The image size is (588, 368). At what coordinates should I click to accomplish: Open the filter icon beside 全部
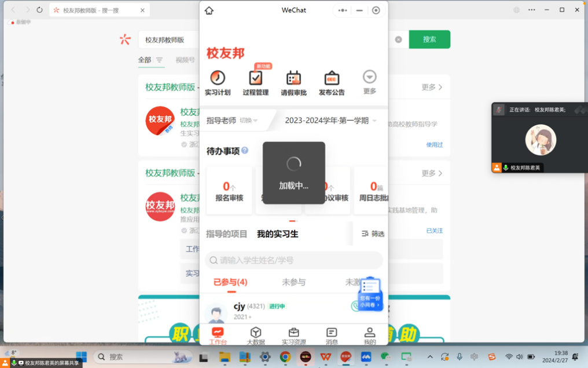click(x=159, y=60)
